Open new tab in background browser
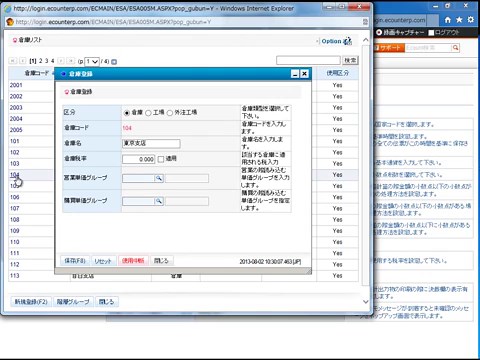The image size is (480, 360). pyautogui.click(x=432, y=20)
